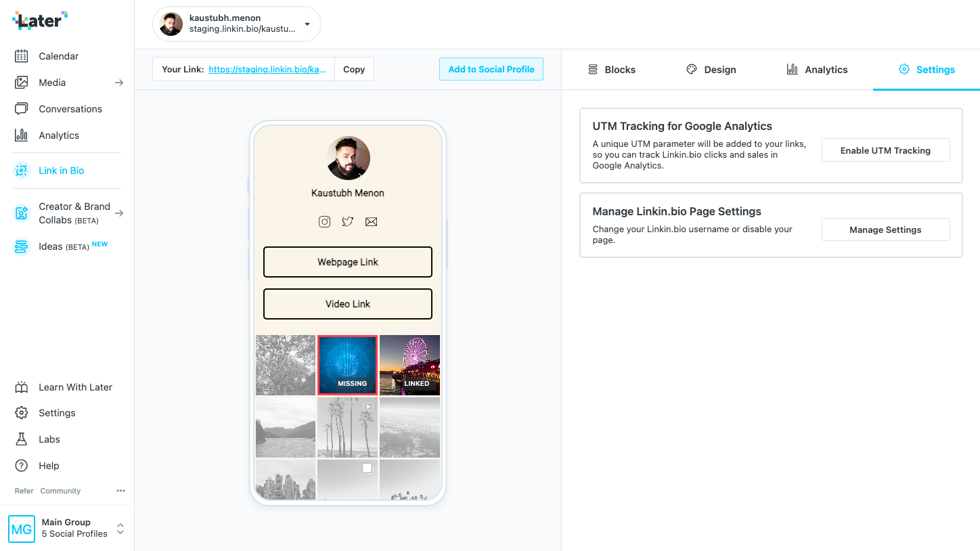This screenshot has width=980, height=551.
Task: Click the Help question mark icon
Action: [22, 466]
